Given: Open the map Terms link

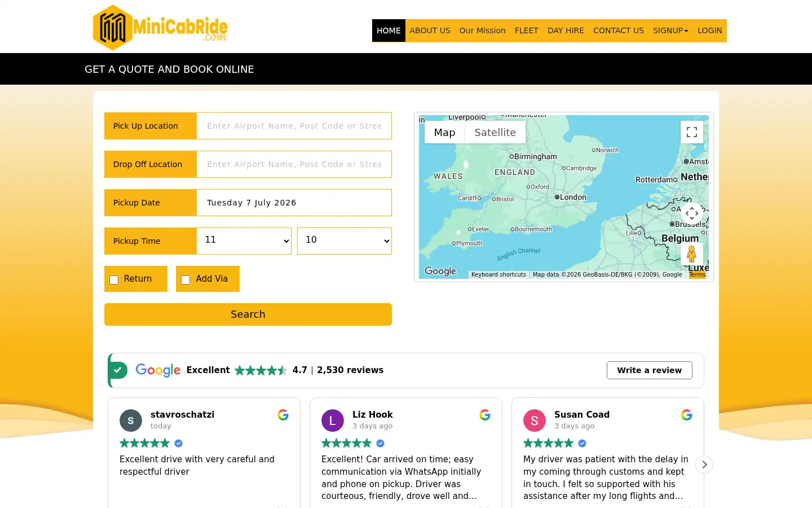Looking at the screenshot, I should pos(697,275).
